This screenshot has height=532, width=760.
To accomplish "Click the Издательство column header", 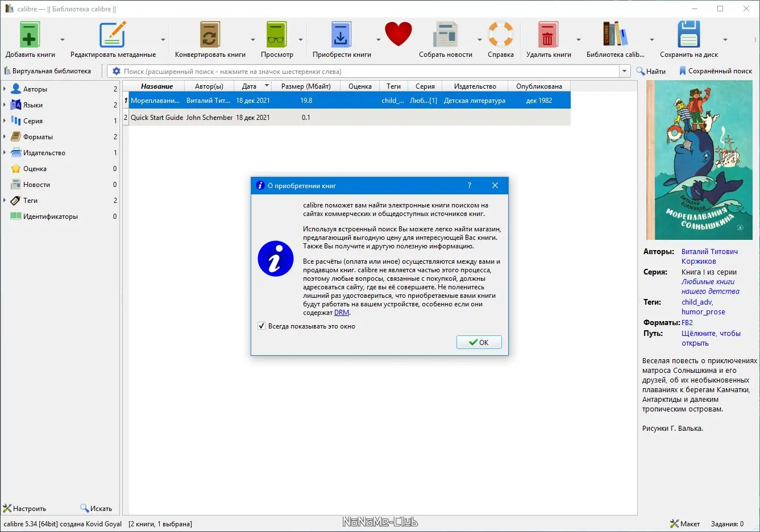I will tap(475, 86).
